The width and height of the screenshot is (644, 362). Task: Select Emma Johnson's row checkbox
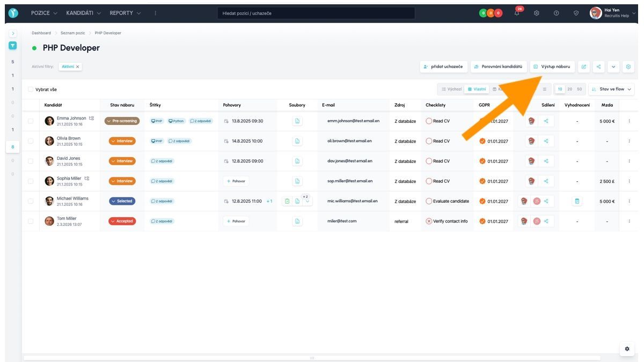31,121
